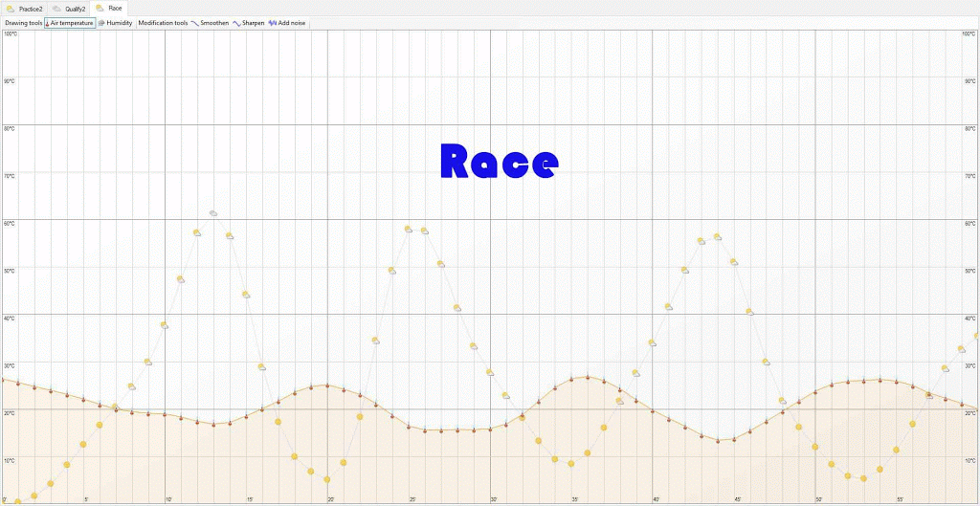This screenshot has height=506, width=980.
Task: Click the zigzag icon beside Sharpen
Action: pos(236,23)
